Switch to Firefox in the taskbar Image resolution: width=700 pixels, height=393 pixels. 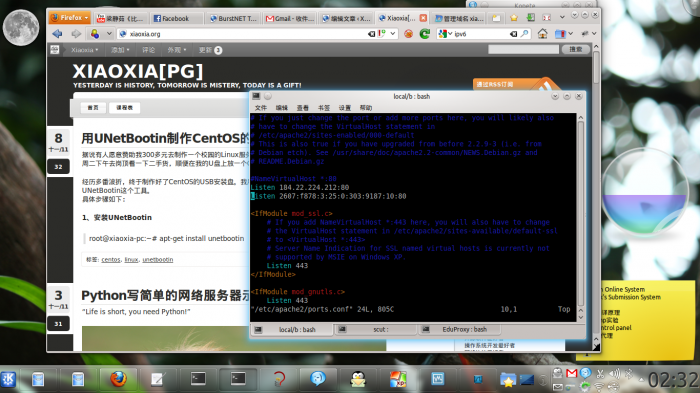point(118,380)
